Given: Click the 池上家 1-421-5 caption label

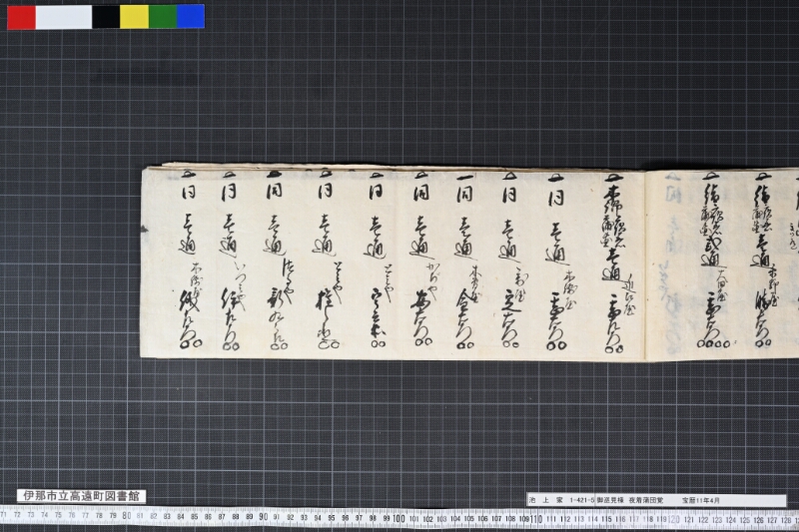Looking at the screenshot, I should (x=656, y=500).
